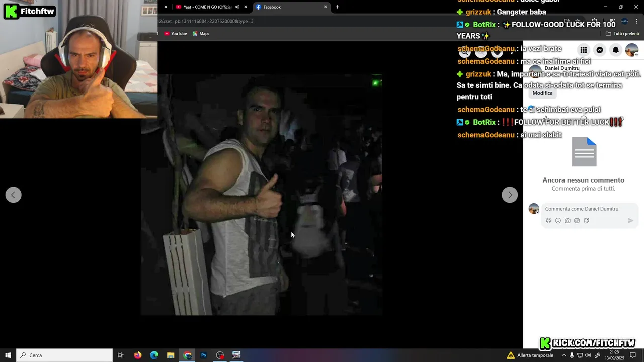Open the YouTube bookmark
The height and width of the screenshot is (362, 644).
176,34
